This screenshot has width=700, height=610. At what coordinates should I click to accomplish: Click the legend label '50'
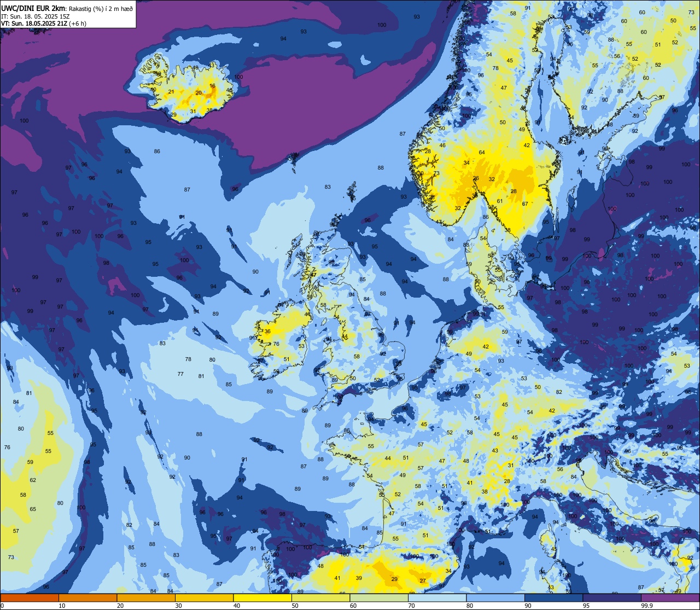point(295,606)
